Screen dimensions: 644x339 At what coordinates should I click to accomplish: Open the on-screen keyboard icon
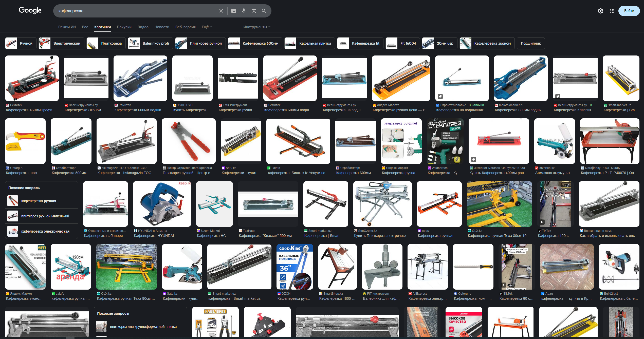234,11
